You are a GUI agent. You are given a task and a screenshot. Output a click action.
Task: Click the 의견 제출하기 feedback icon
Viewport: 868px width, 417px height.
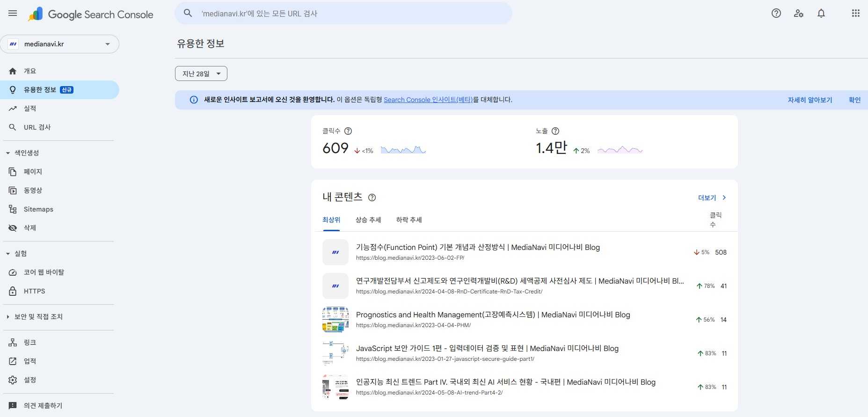pyautogui.click(x=13, y=406)
